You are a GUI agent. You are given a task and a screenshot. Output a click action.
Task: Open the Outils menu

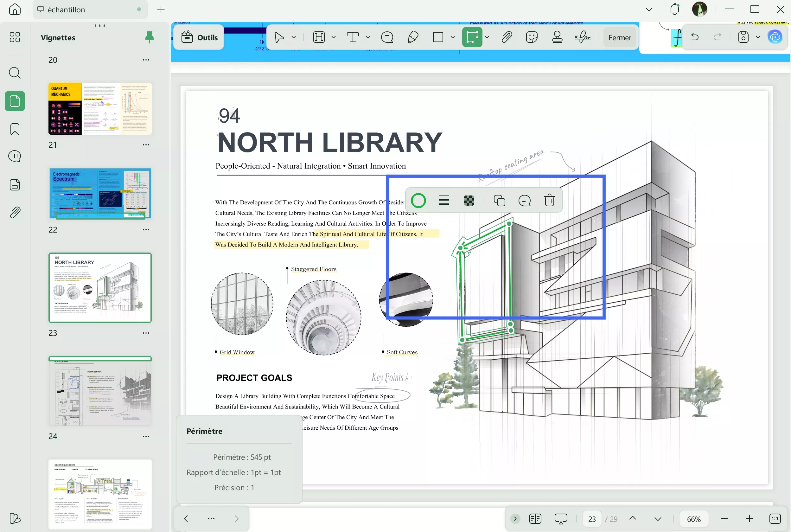tap(198, 37)
